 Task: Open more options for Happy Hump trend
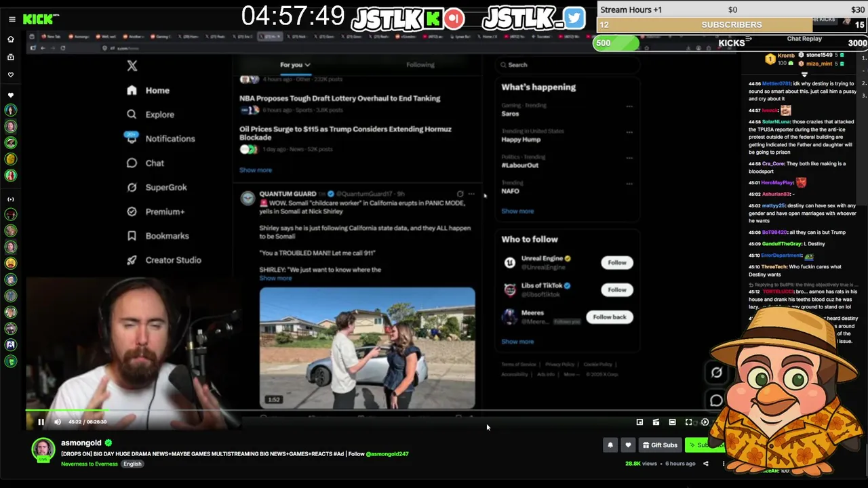(x=629, y=132)
